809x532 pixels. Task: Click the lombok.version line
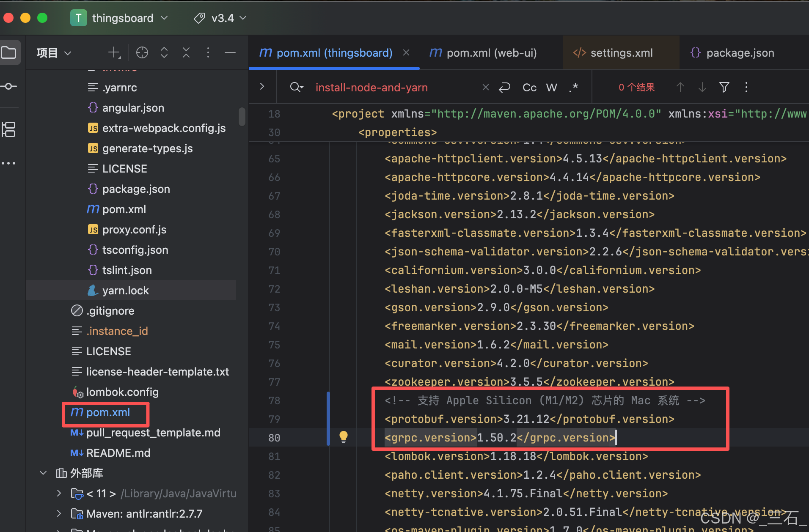(x=516, y=456)
